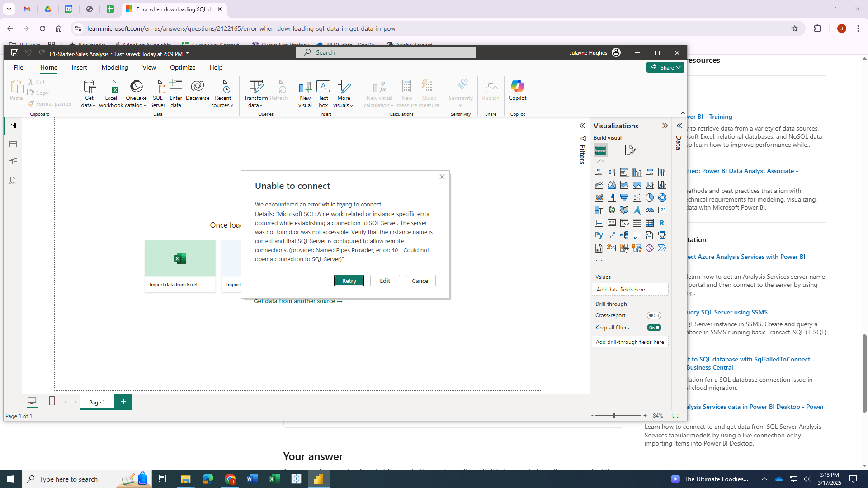The image size is (868, 488).
Task: Expand the Filters pane chevron
Action: click(582, 126)
